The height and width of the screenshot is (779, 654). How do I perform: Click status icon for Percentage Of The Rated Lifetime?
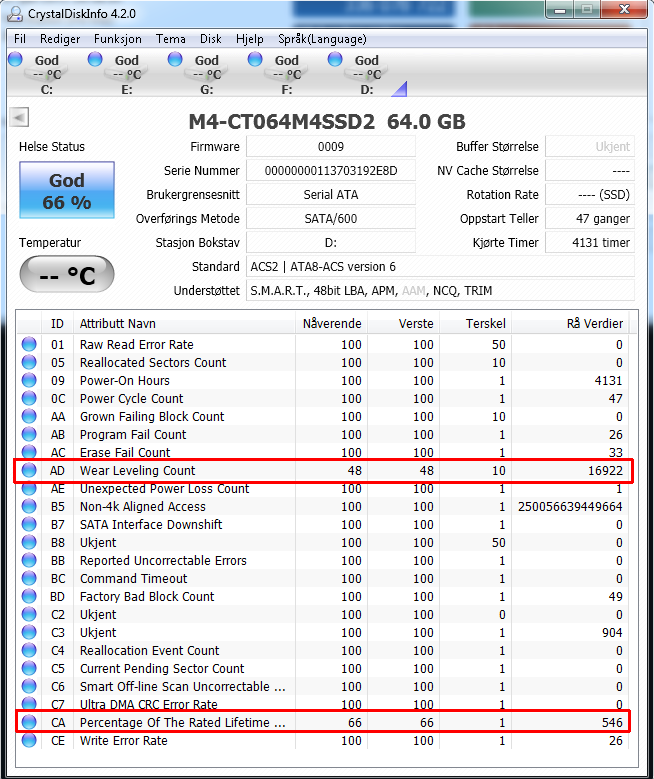[x=29, y=722]
